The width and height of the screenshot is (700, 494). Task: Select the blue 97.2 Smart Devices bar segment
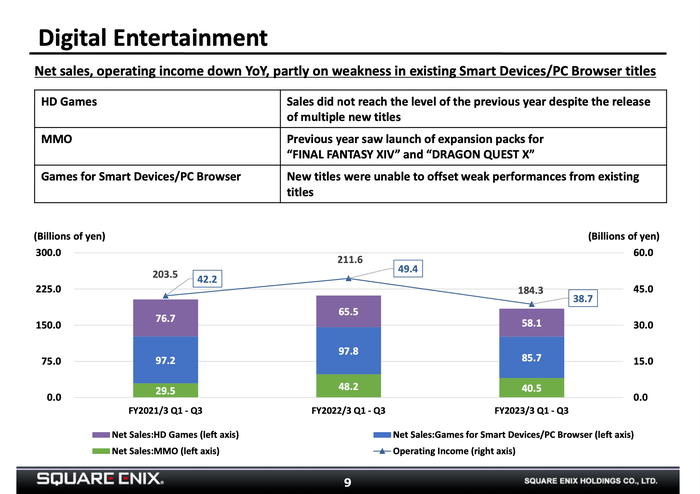[165, 360]
